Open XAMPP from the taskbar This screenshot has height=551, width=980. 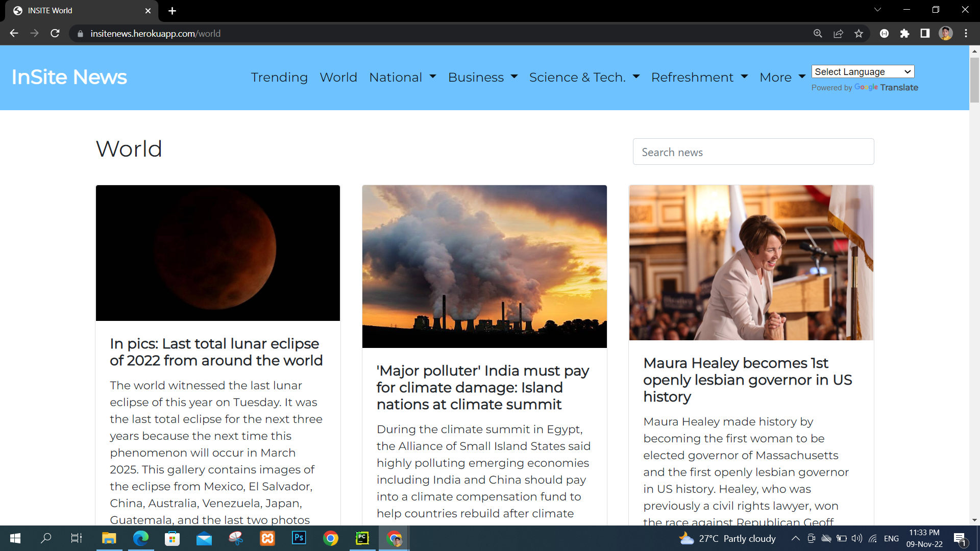pos(267,538)
